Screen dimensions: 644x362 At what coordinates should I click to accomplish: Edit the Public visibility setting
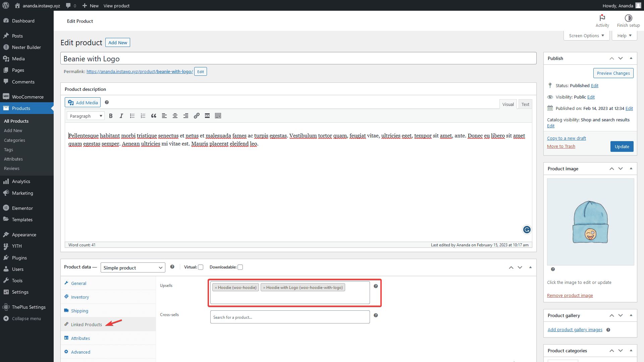click(x=591, y=97)
